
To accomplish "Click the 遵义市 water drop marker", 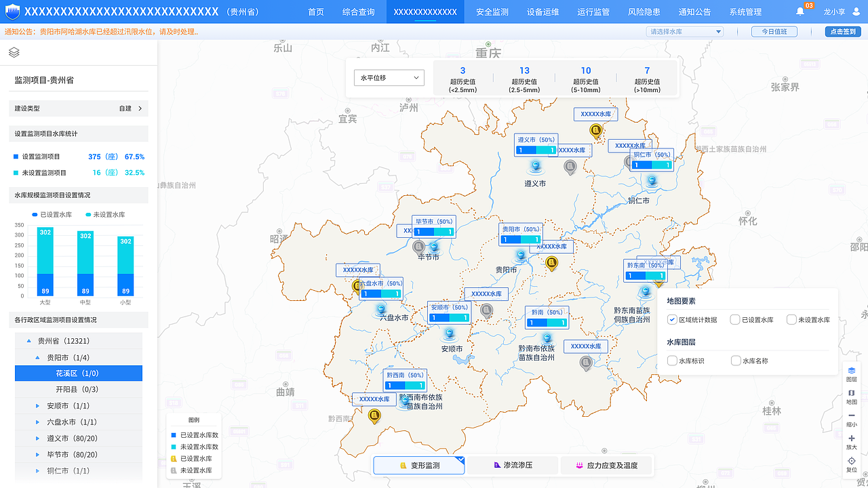I will tap(536, 166).
